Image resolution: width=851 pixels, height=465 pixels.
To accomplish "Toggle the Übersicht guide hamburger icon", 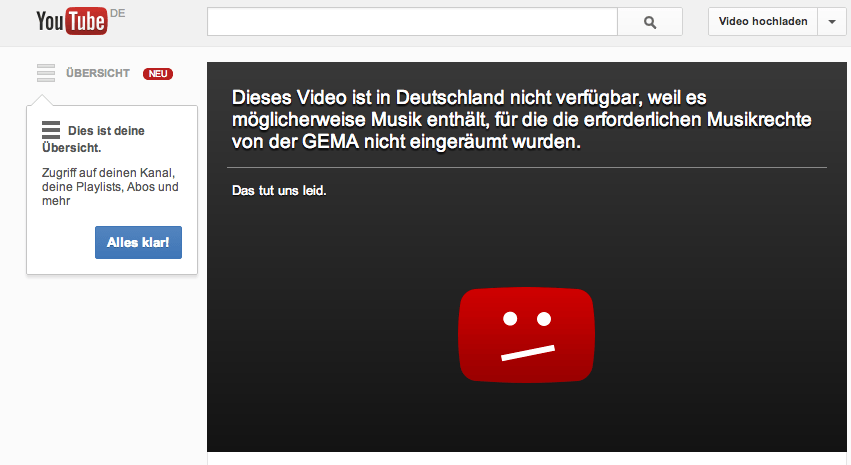I will coord(46,73).
